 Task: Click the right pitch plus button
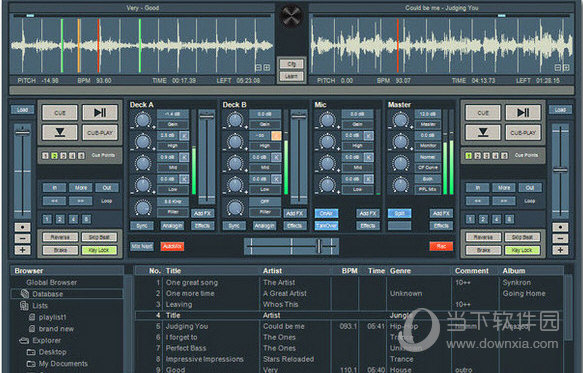coord(560,250)
